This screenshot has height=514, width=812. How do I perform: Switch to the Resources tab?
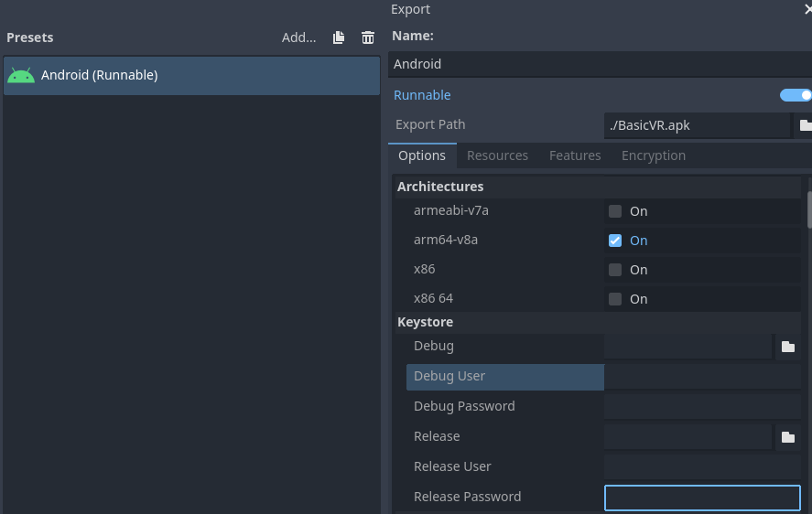(497, 155)
